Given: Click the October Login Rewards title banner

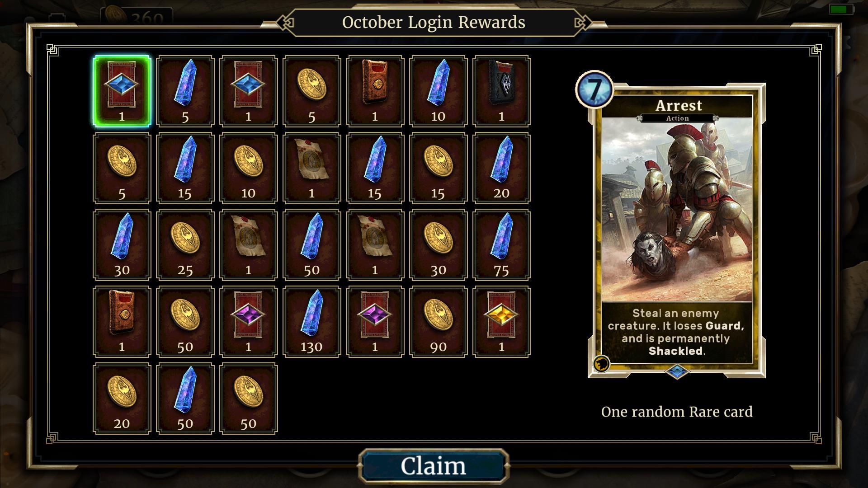Looking at the screenshot, I should point(434,22).
